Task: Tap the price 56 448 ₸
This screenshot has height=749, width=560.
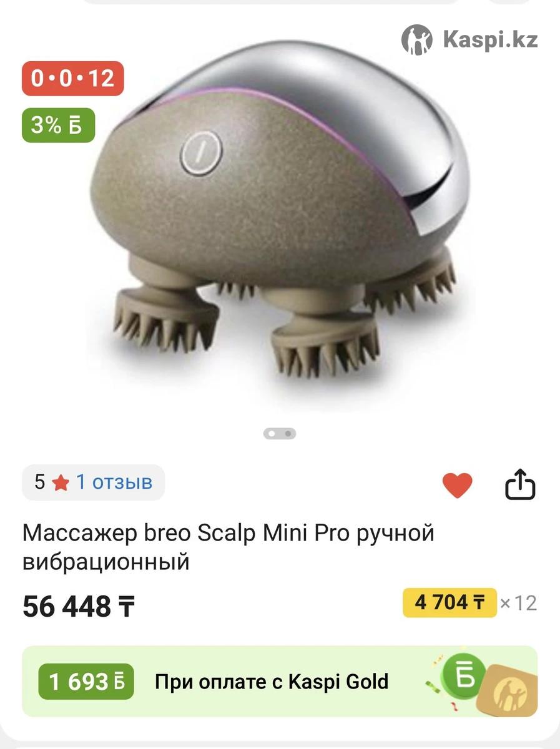Action: (x=79, y=605)
